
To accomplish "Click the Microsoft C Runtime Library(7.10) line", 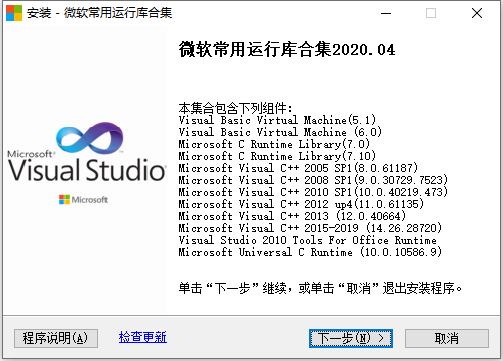I will (x=277, y=156).
